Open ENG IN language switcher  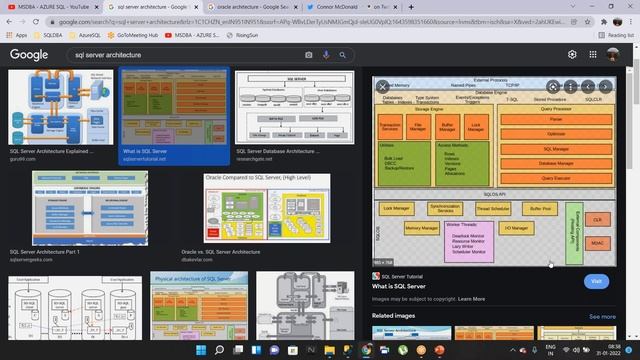pos(551,350)
